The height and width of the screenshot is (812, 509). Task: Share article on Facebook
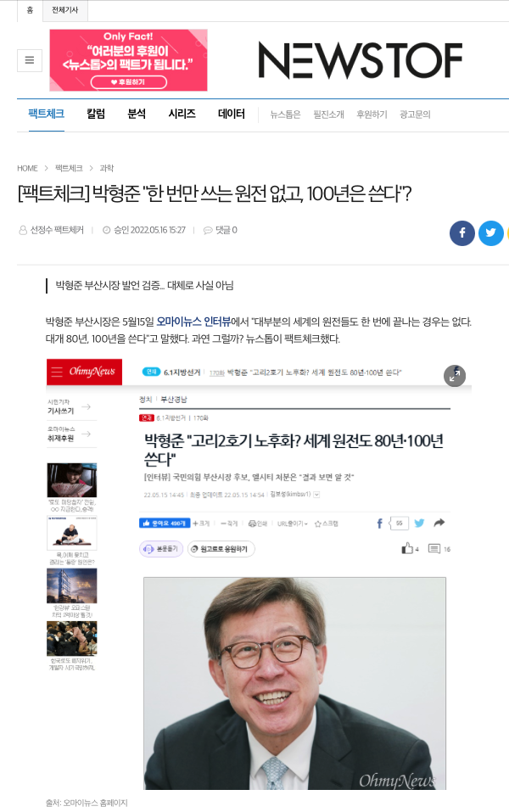tap(461, 233)
